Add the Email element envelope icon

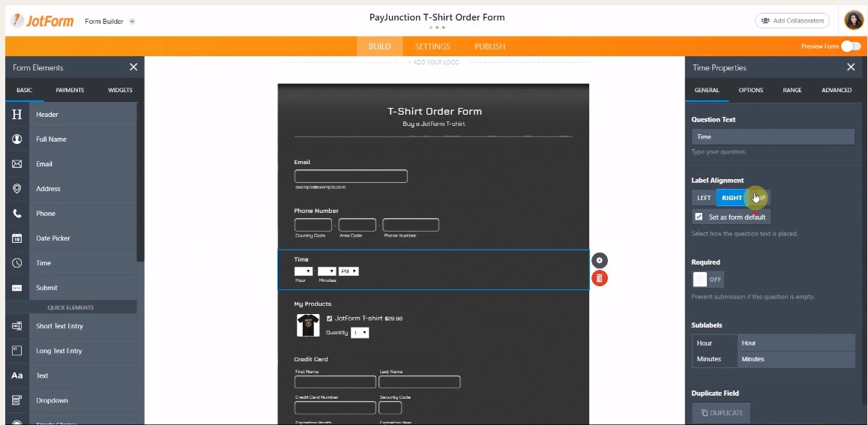[17, 164]
